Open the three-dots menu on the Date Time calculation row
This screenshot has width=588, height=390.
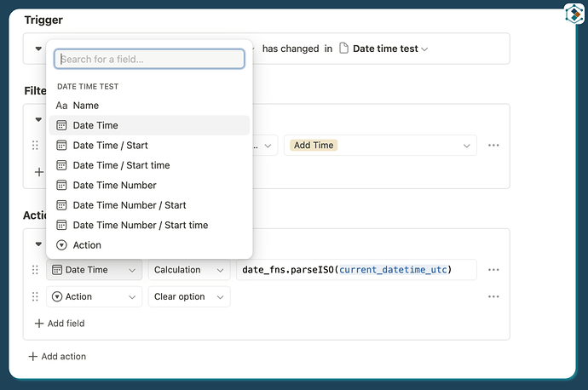pyautogui.click(x=493, y=270)
